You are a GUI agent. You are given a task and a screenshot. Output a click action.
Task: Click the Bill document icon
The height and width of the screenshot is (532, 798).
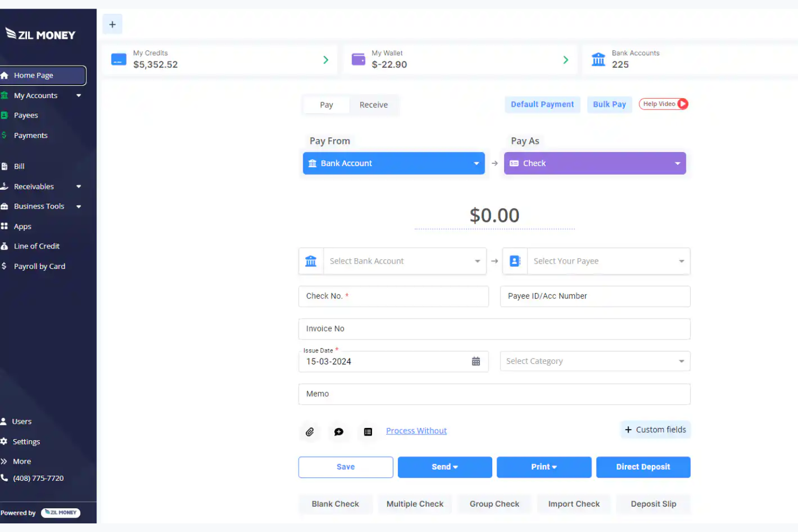tap(4, 167)
